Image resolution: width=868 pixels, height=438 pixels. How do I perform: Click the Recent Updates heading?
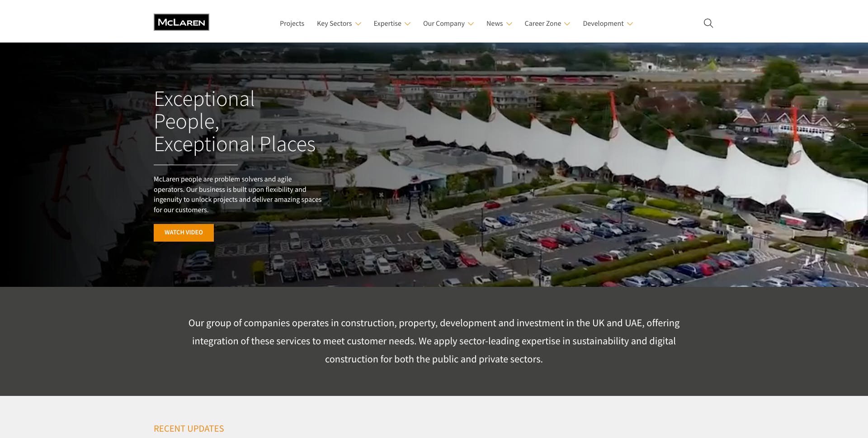tap(189, 428)
